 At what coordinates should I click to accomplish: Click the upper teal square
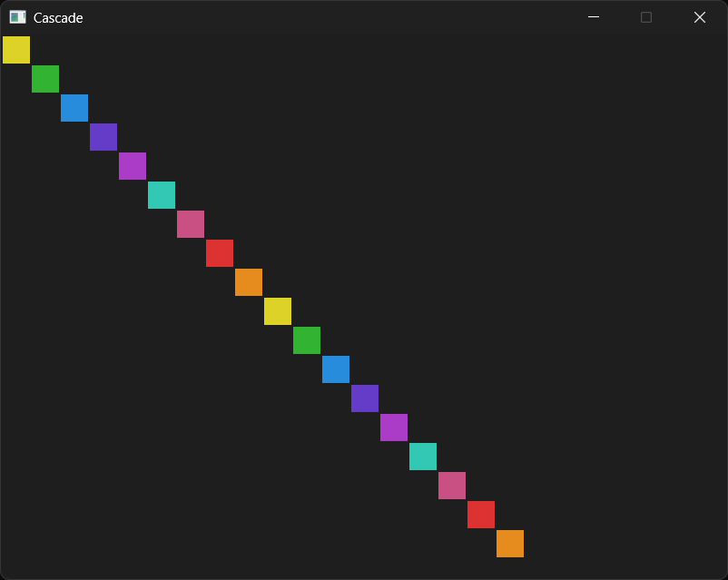pos(162,195)
